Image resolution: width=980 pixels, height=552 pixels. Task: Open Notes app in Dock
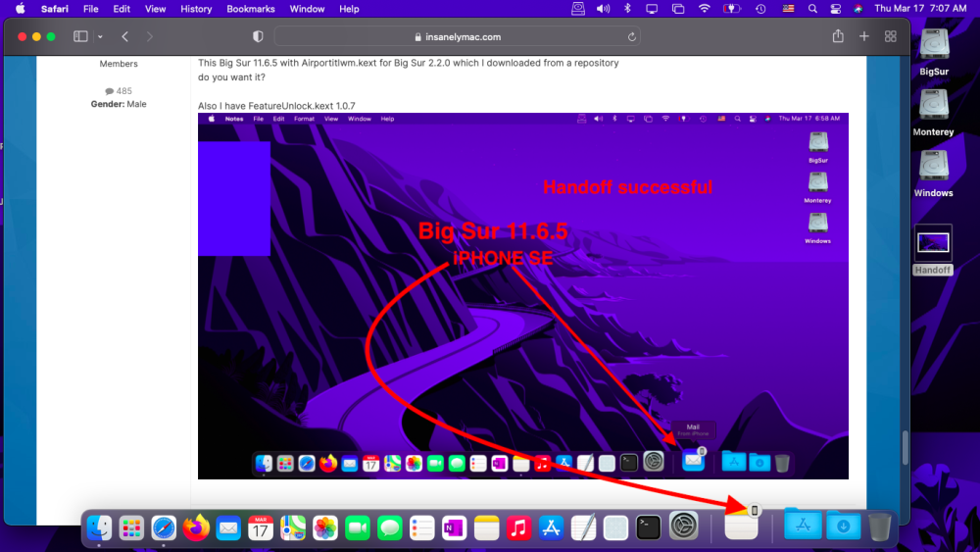coord(486,527)
